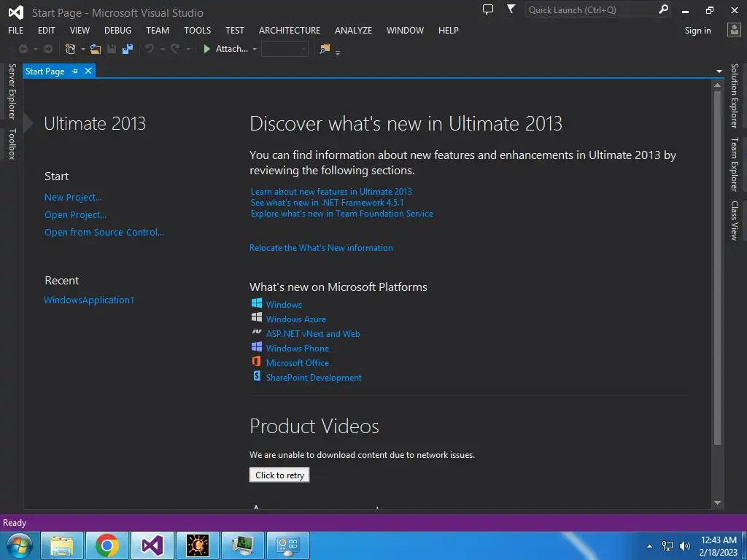
Task: Open the TOOLS menu
Action: [x=197, y=31]
